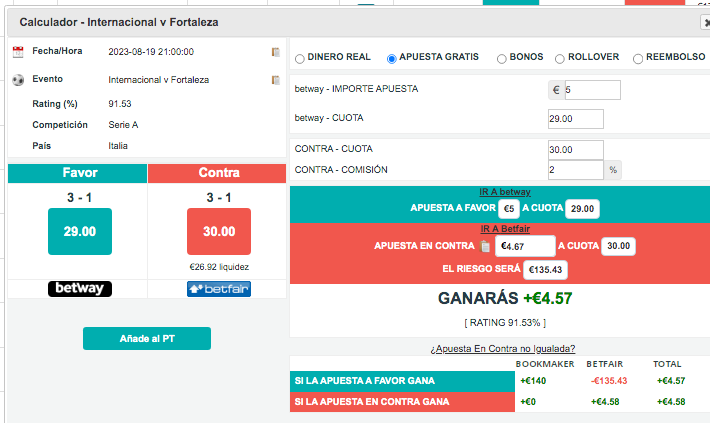Click the football icon beside Evento
Viewport: 710px width, 423px height.
tap(18, 80)
